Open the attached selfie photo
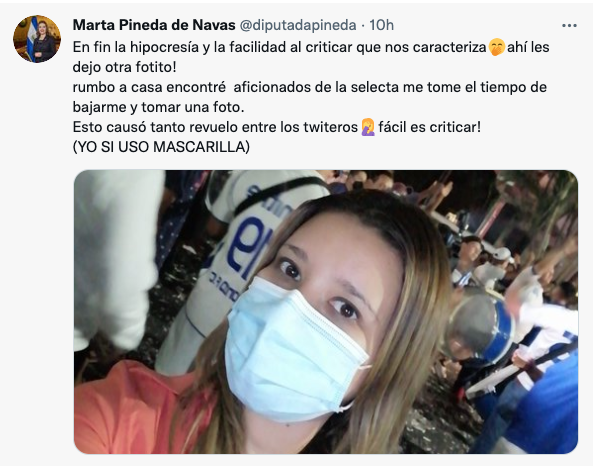 pyautogui.click(x=326, y=312)
